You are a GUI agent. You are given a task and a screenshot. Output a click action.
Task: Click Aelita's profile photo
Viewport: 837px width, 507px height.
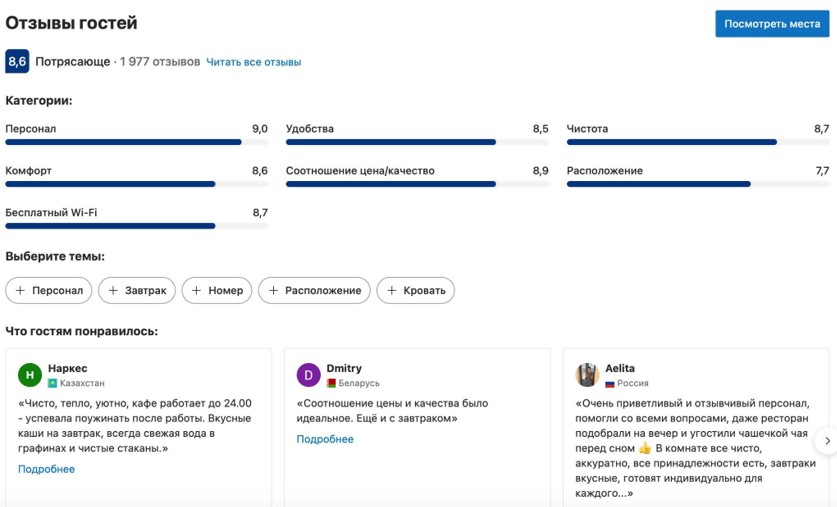(587, 375)
